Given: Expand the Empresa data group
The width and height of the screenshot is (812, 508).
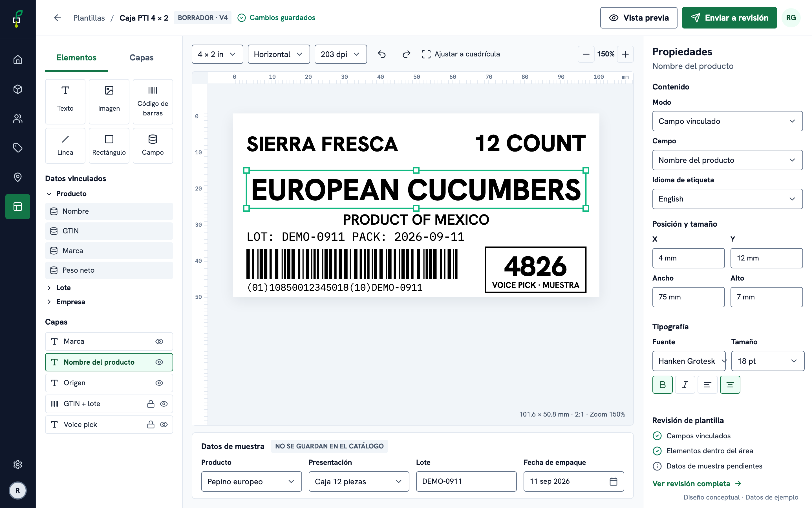Looking at the screenshot, I should [x=66, y=302].
